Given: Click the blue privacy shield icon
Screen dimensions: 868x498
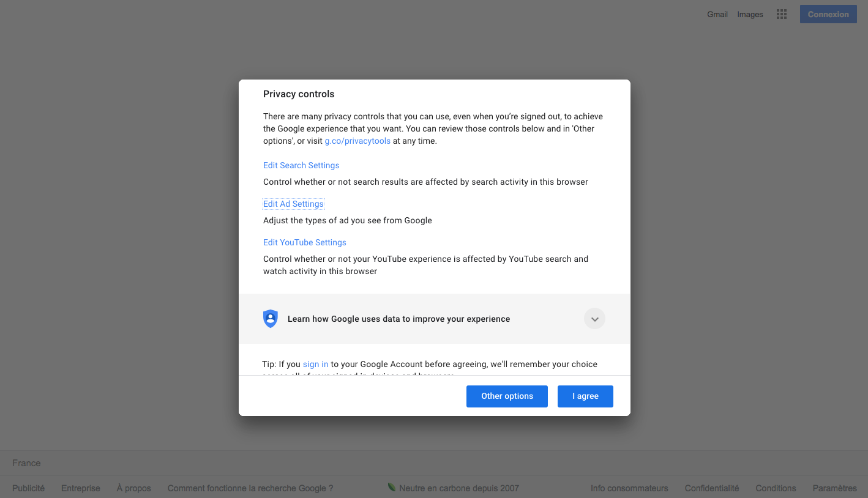Looking at the screenshot, I should (x=271, y=319).
